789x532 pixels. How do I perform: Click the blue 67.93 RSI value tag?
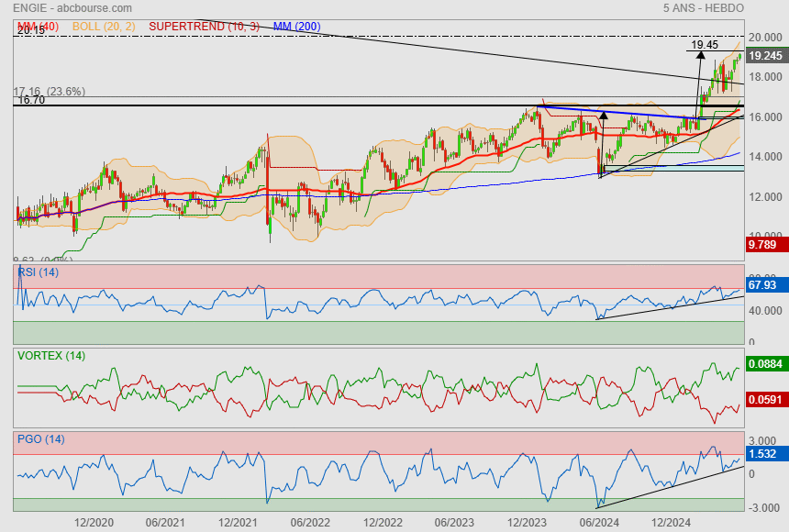pyautogui.click(x=763, y=286)
